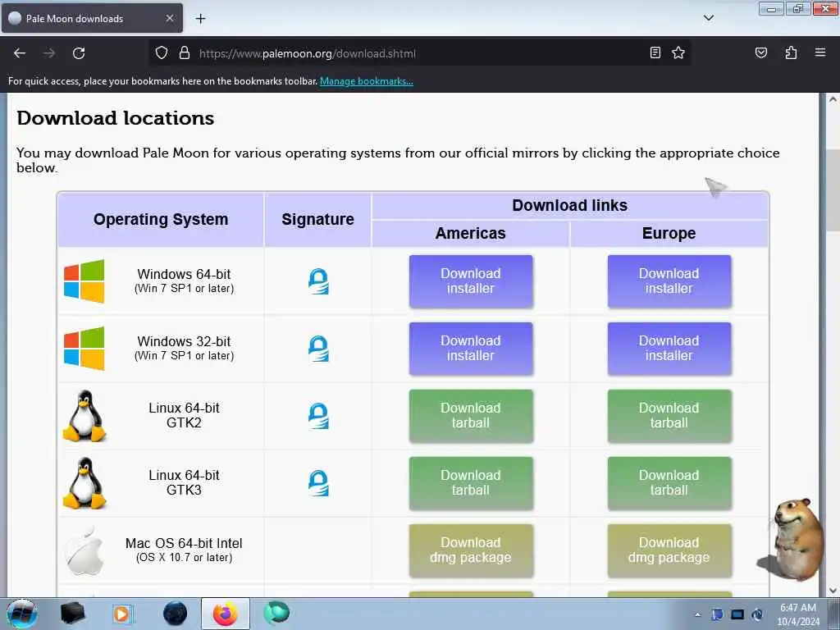Screen dimensions: 840x630
Task: Open Linux 64-bit GTK3 signature icon
Action: point(318,482)
